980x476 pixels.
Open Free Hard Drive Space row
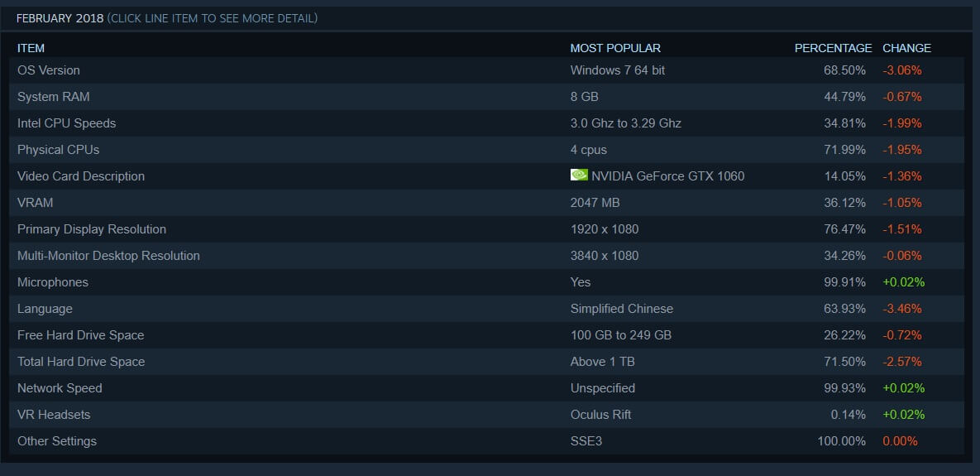80,335
